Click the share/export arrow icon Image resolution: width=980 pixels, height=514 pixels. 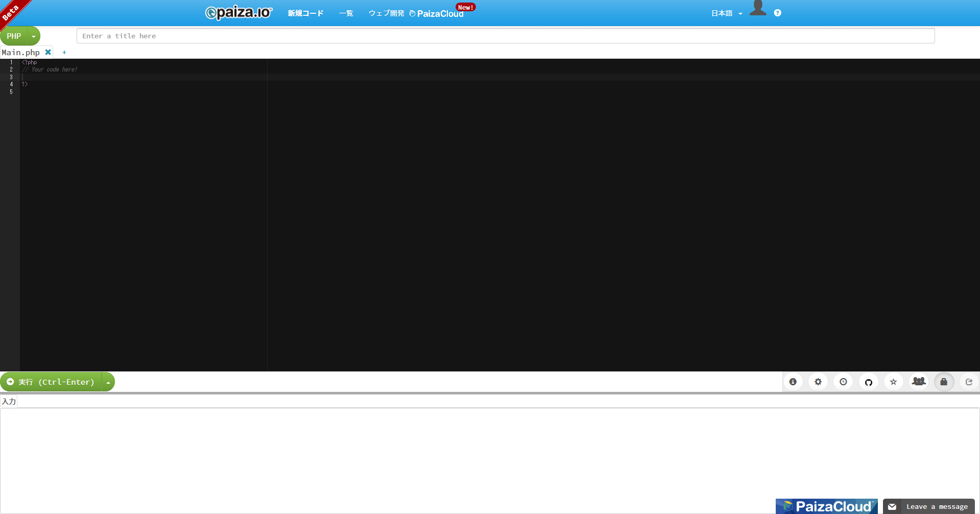coord(969,382)
